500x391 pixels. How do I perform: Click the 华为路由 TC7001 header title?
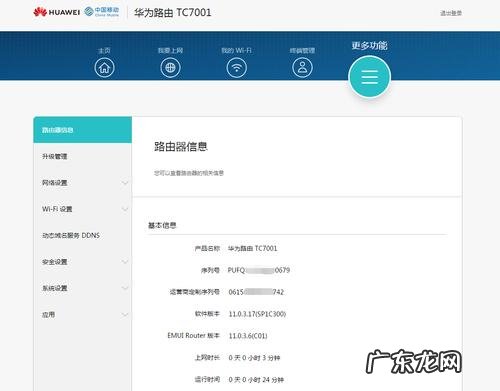click(x=173, y=13)
